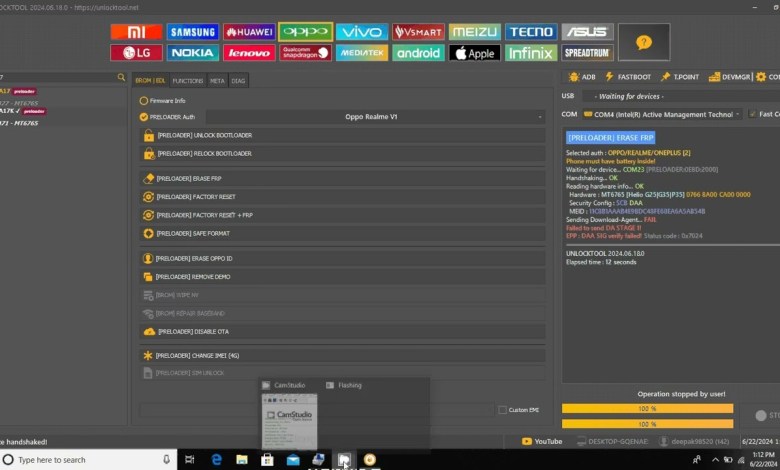Screen dimensions: 780x470
Task: Click PRELOADER Change IMEI (4G)
Action: coord(342,356)
